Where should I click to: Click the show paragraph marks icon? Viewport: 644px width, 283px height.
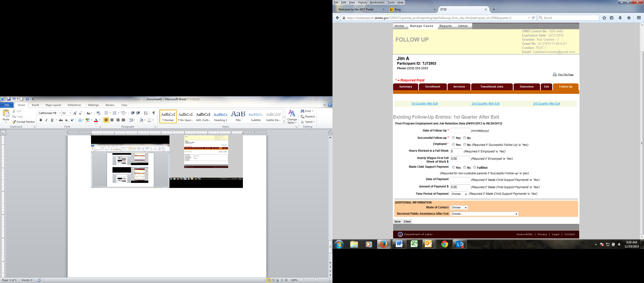tap(154, 113)
